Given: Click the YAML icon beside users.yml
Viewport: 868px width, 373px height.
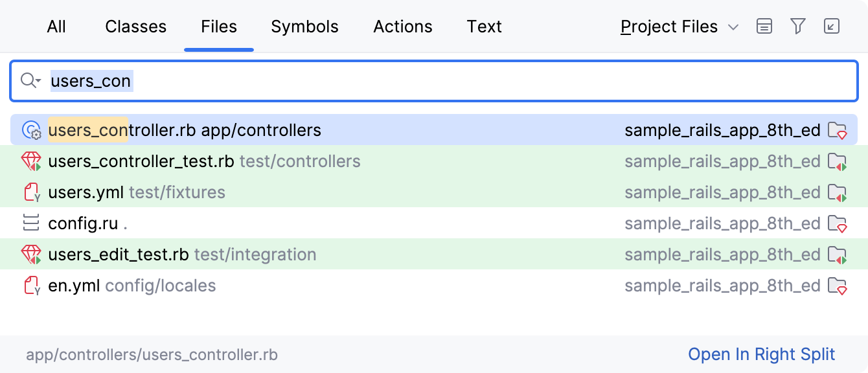Looking at the screenshot, I should [x=32, y=192].
